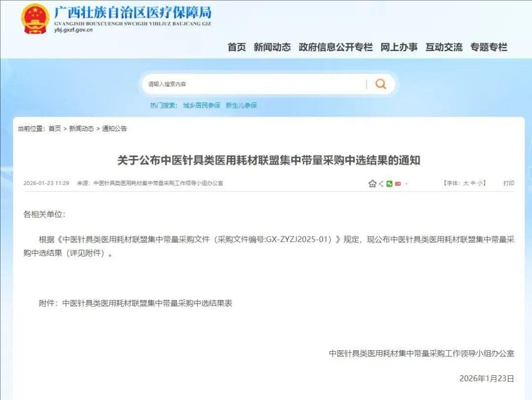The image size is (532, 400).
Task: Open the 专题专栏 menu item
Action: pos(489,47)
